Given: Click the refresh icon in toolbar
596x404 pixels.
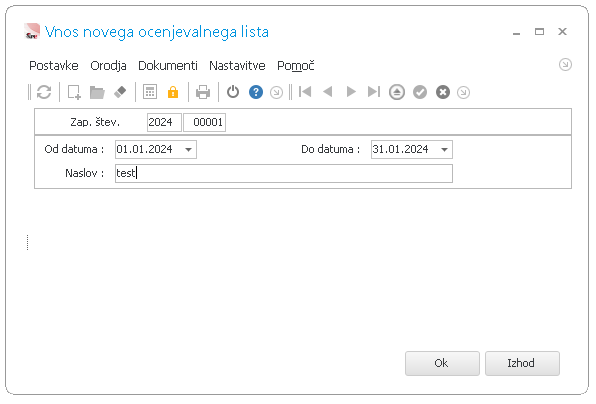Looking at the screenshot, I should [44, 92].
